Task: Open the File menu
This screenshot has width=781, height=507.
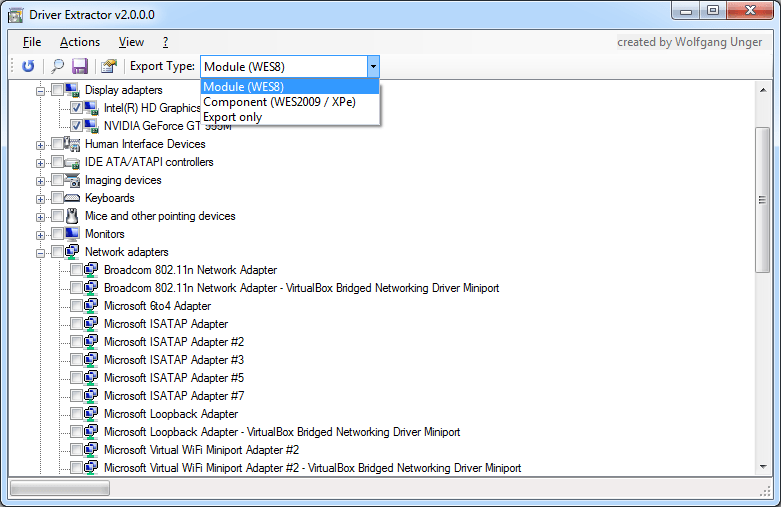Action: [x=32, y=42]
